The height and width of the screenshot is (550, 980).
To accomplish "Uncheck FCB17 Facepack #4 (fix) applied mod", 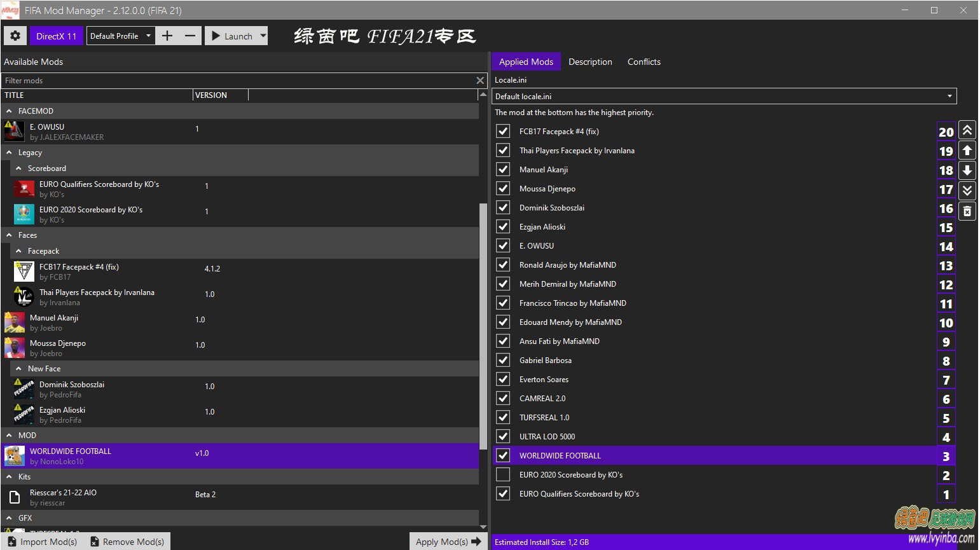I will [503, 131].
